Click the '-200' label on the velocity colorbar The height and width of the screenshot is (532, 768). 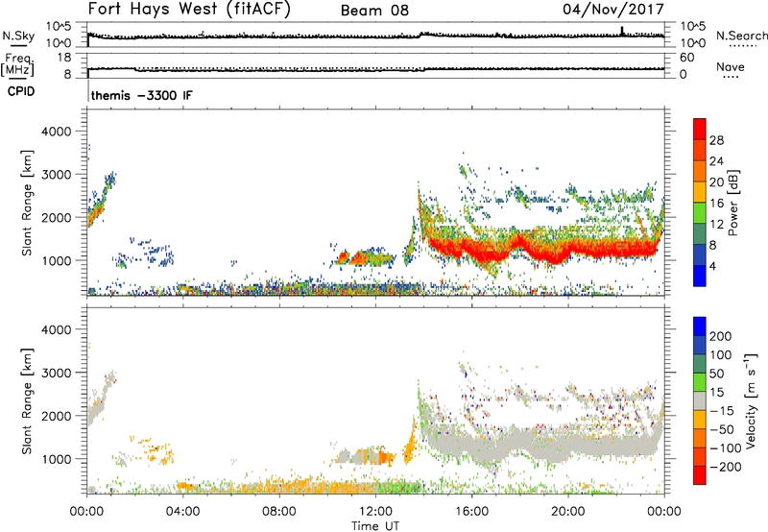tap(725, 467)
